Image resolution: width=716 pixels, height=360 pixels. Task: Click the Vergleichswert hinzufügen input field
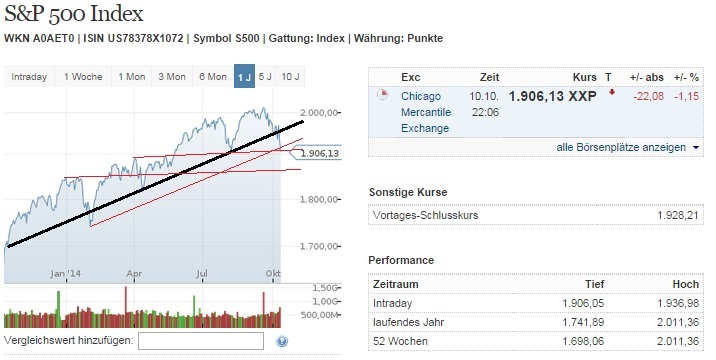point(201,341)
